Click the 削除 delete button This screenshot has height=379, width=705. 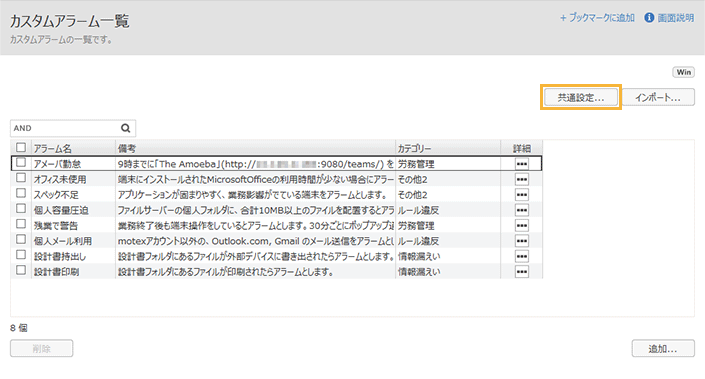pos(41,348)
